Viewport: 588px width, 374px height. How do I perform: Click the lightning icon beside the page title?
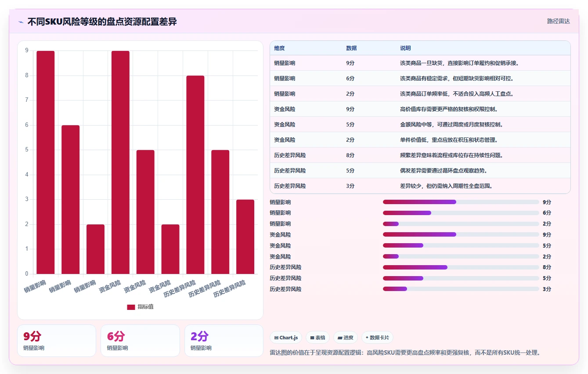[x=21, y=22]
